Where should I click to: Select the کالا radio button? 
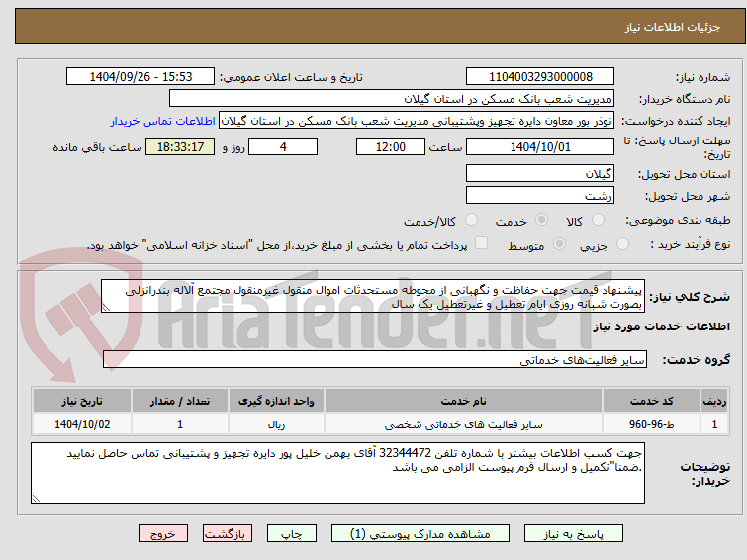click(598, 220)
